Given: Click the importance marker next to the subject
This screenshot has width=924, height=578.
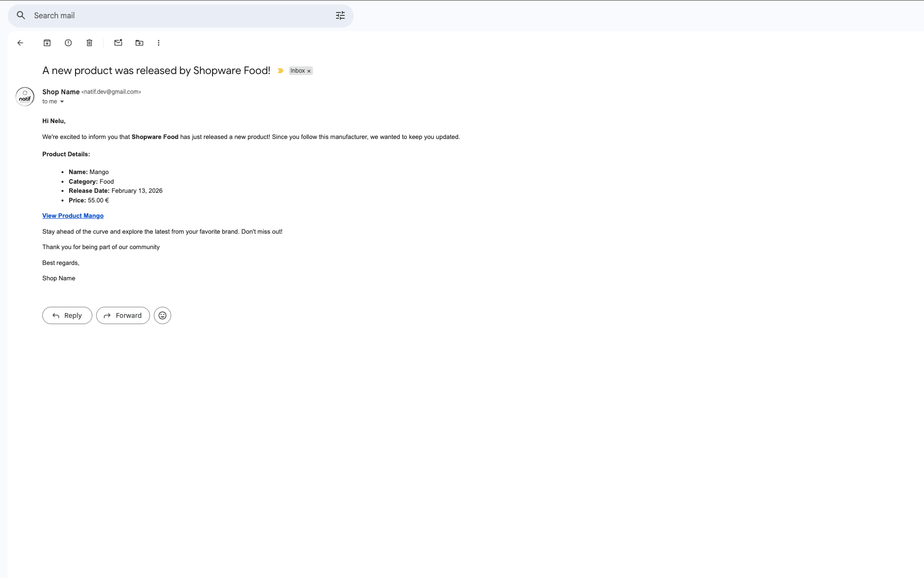Looking at the screenshot, I should [280, 71].
